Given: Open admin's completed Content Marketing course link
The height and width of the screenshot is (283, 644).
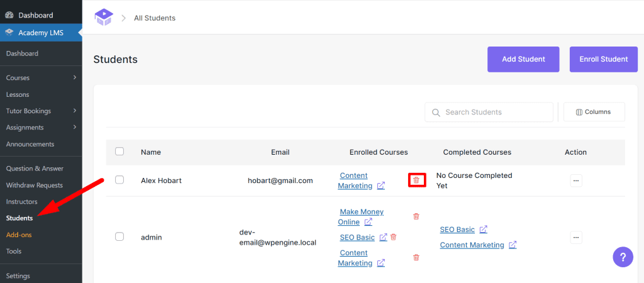Looking at the screenshot, I should click(472, 245).
